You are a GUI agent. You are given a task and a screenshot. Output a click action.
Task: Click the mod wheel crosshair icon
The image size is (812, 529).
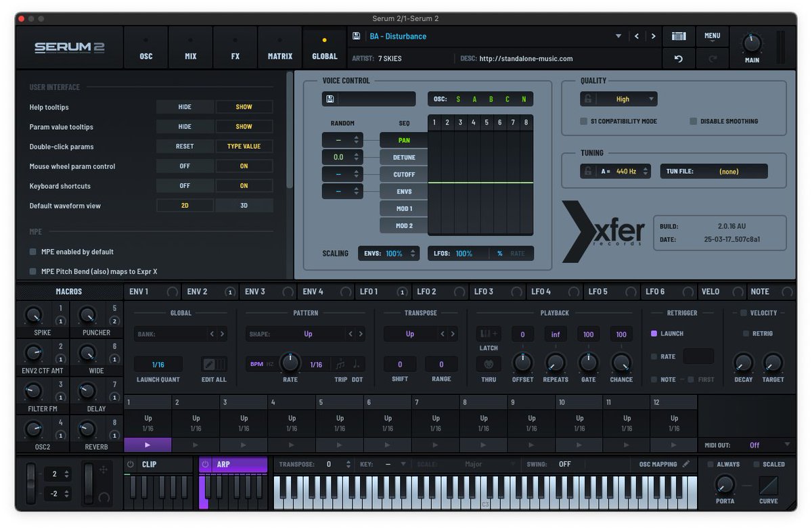(103, 469)
